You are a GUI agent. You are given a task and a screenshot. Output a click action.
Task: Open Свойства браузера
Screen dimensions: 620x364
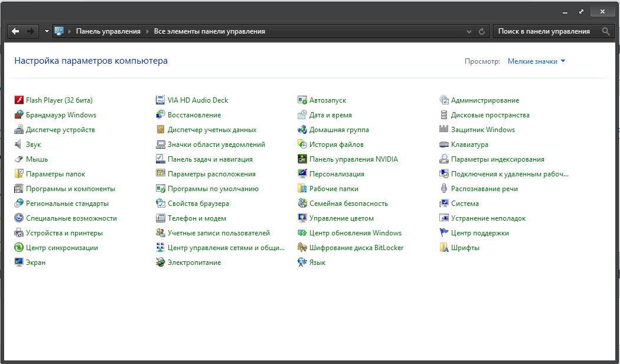tap(198, 204)
